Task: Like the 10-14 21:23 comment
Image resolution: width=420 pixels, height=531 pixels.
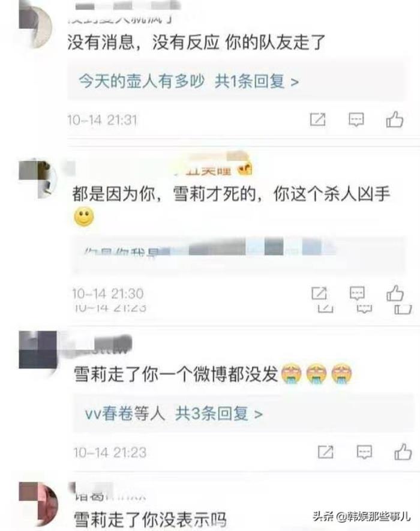Action: coord(403,451)
